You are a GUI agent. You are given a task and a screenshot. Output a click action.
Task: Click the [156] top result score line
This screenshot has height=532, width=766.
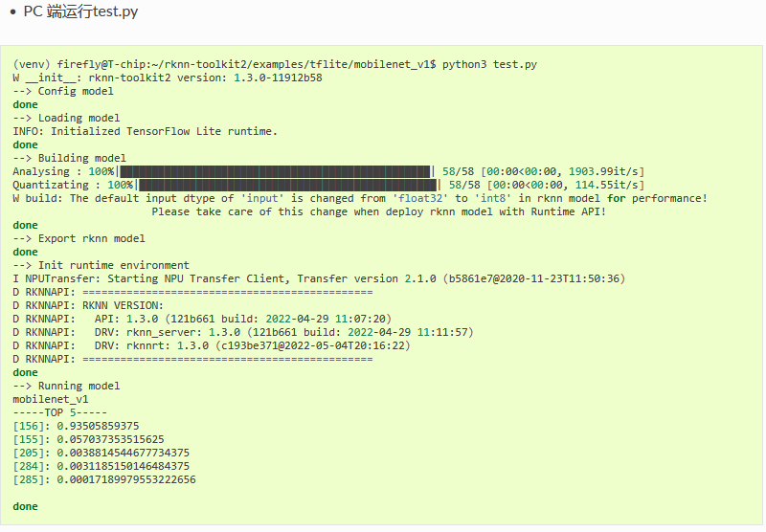pos(76,426)
